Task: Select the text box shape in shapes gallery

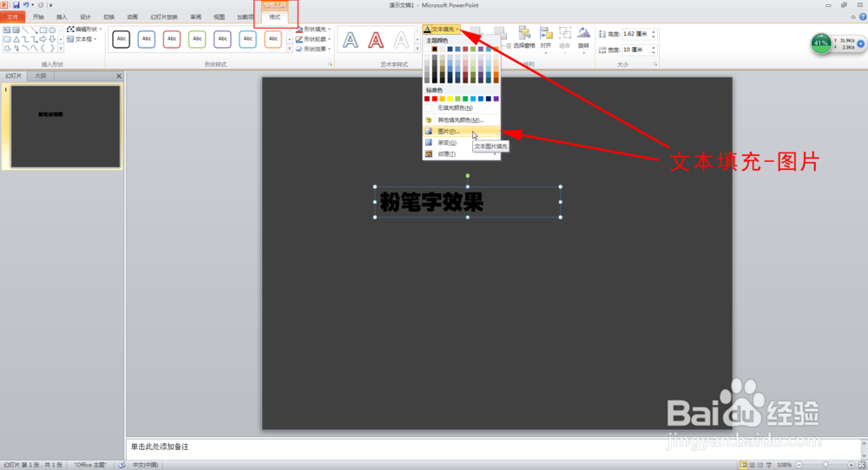Action: click(7, 29)
